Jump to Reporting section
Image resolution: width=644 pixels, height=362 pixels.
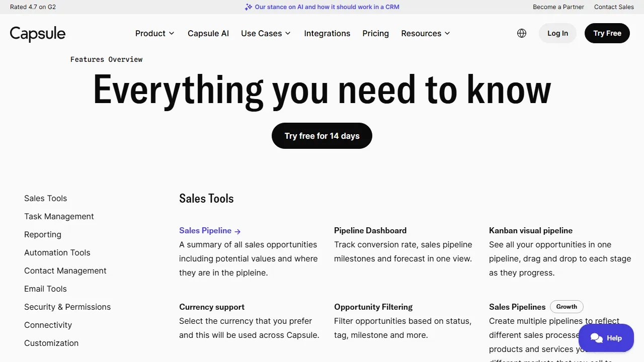tap(43, 234)
